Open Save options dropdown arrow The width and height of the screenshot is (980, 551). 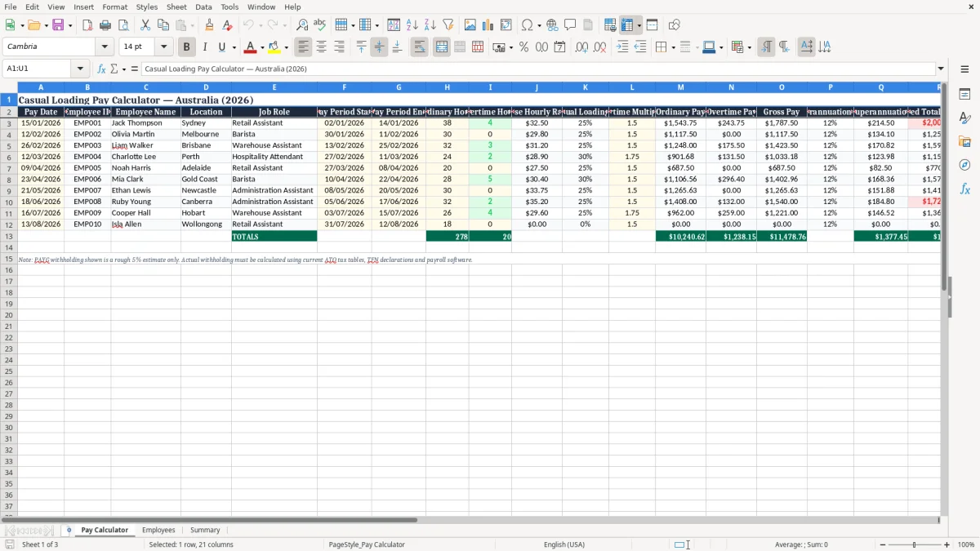(70, 25)
